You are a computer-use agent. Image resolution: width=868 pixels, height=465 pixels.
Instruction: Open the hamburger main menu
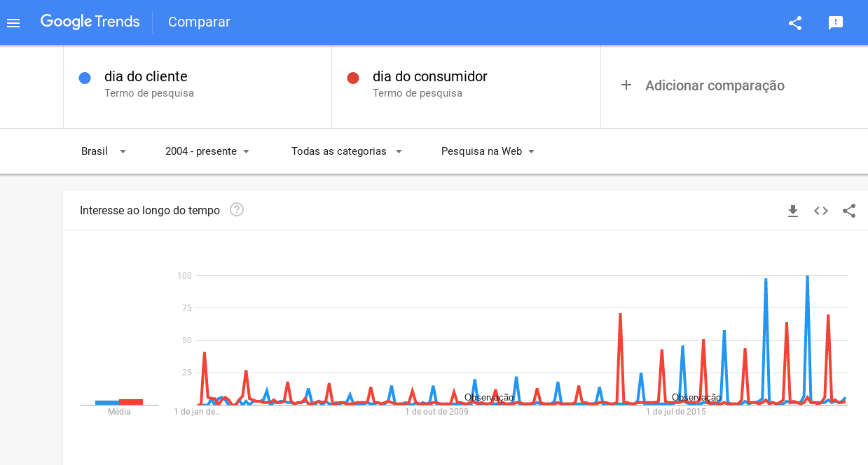[13, 22]
